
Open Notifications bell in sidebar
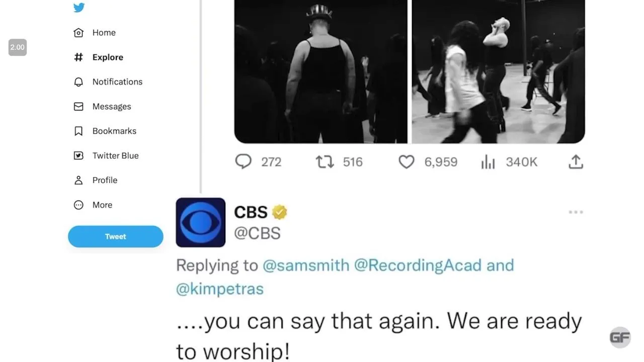pos(108,81)
